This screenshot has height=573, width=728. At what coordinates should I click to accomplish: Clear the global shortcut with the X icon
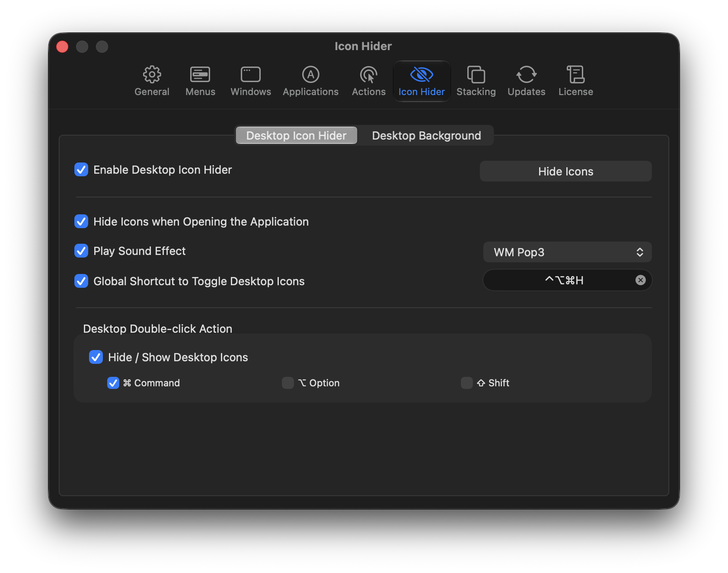click(640, 280)
